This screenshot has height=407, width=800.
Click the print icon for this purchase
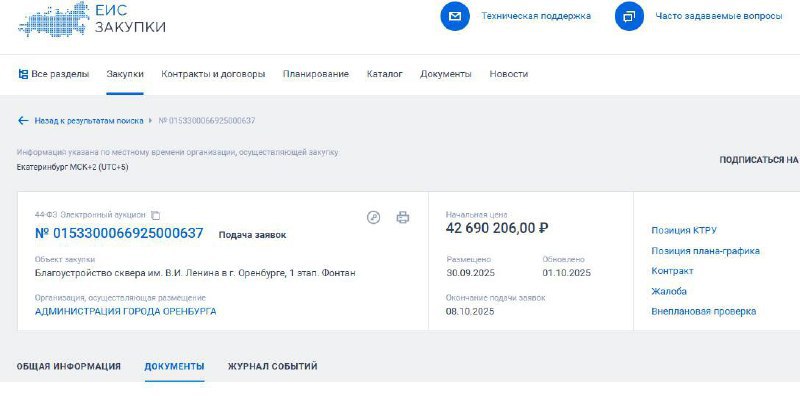403,217
